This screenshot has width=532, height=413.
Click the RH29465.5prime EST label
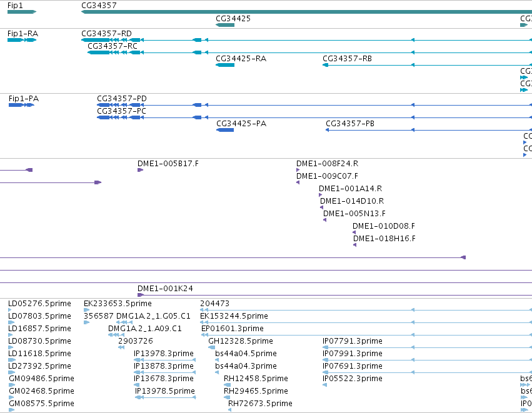click(256, 391)
